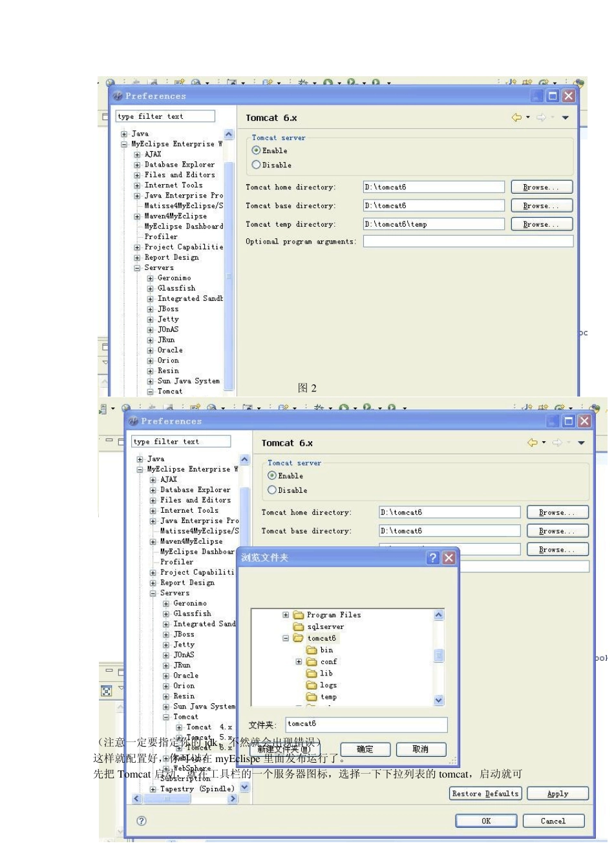
Task: Click Optional program arguments field in upper dialog
Action: 468,241
